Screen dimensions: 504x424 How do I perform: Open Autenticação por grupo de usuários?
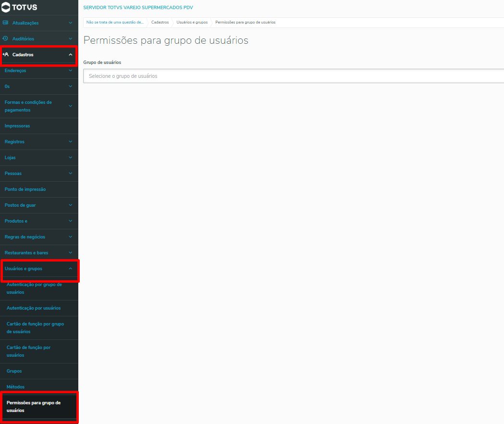39,288
